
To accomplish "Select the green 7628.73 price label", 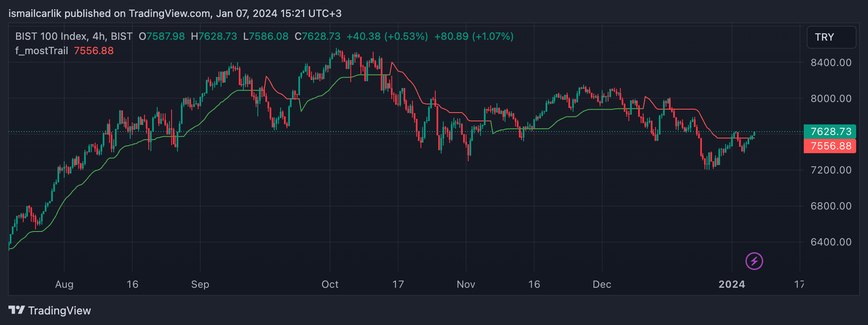I will click(830, 132).
